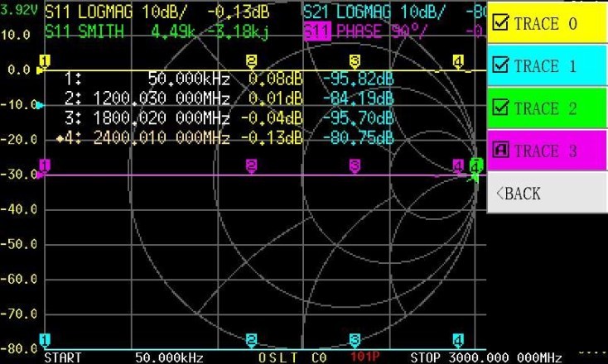Screen dimensions: 608x364
Task: Click the -0.13dB S11 marker 4 value
Action: 272,137
